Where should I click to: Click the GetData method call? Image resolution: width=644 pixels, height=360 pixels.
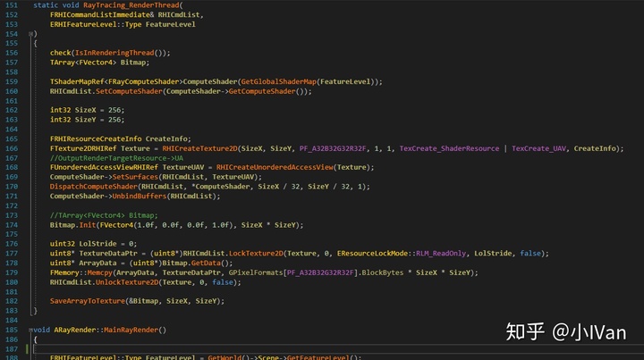point(206,263)
